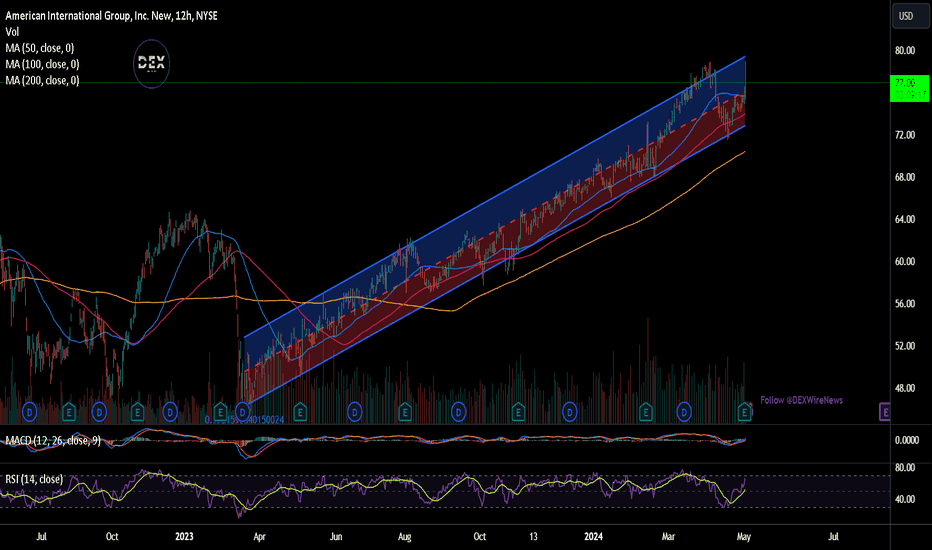932x550 pixels.
Task: Click the dividend marker before Jul 2022
Action: point(29,411)
